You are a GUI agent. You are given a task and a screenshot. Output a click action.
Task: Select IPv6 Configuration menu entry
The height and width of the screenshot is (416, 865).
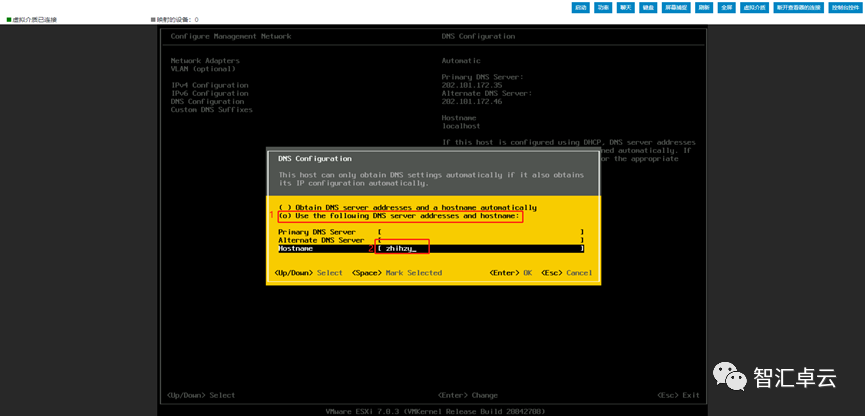coord(210,93)
